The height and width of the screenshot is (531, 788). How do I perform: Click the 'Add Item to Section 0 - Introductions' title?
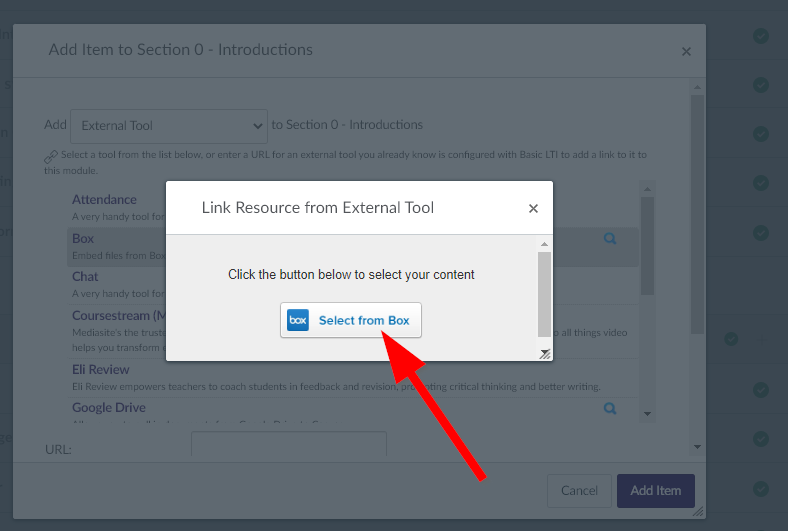pyautogui.click(x=180, y=50)
